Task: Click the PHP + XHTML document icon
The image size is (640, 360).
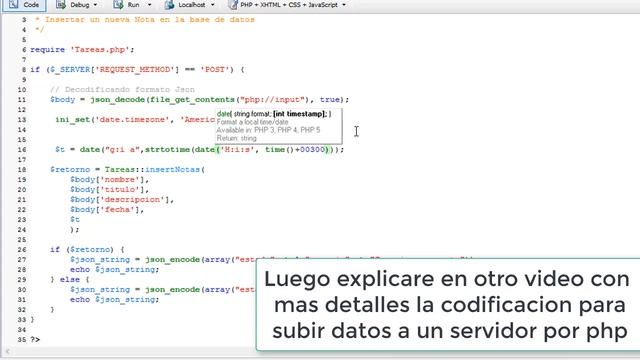Action: 233,5
